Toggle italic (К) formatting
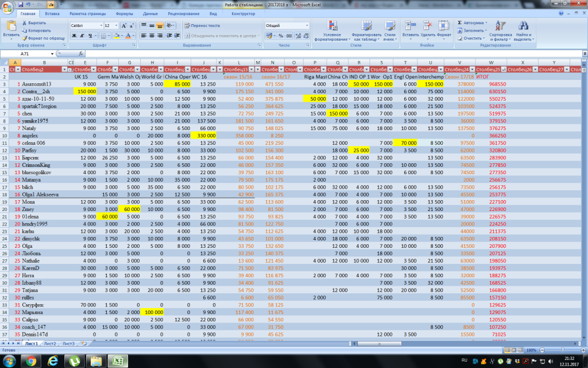 [82, 36]
